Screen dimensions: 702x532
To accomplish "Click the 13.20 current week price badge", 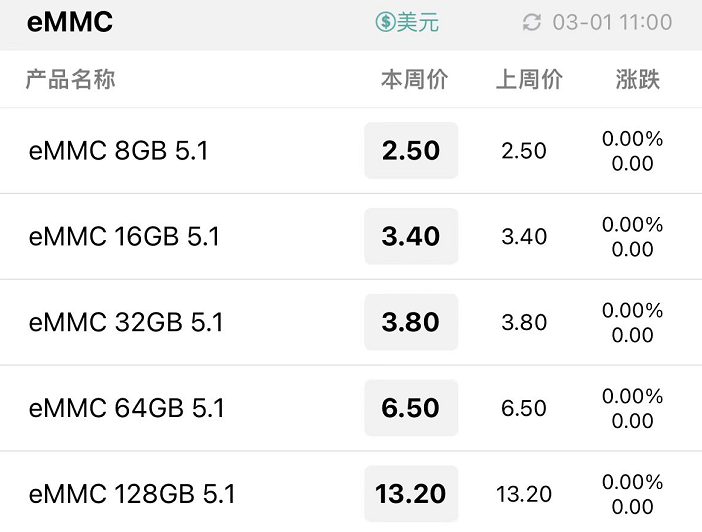I will (411, 494).
